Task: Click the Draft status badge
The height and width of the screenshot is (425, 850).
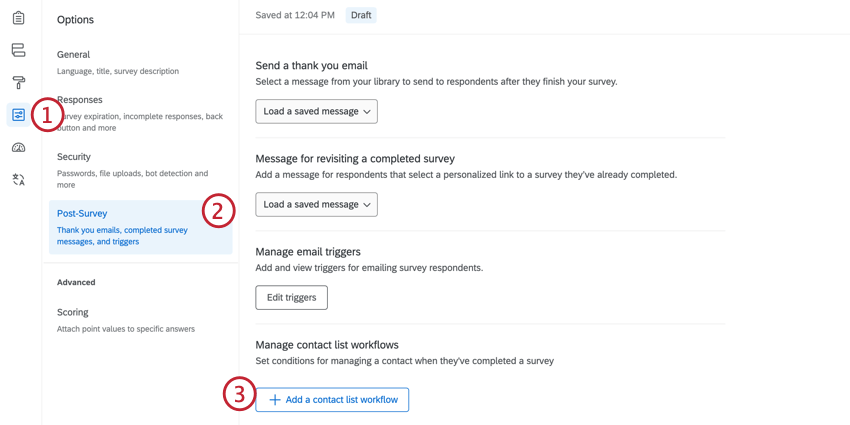Action: click(x=361, y=15)
